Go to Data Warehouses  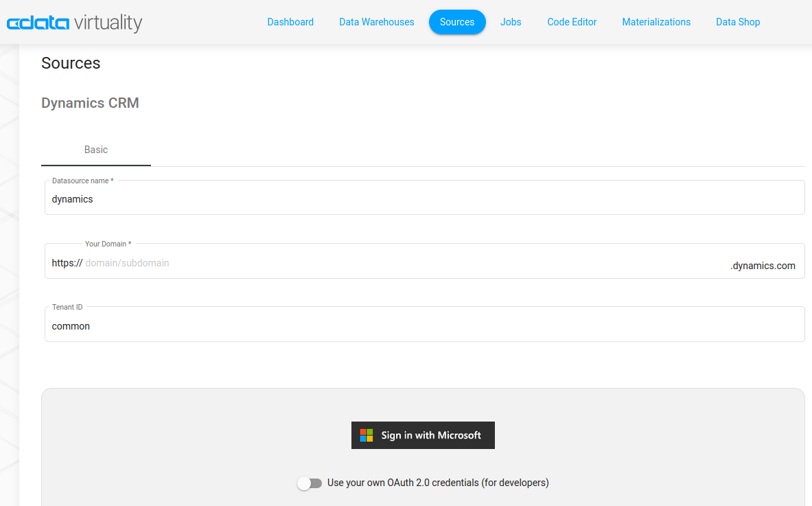[x=376, y=22]
